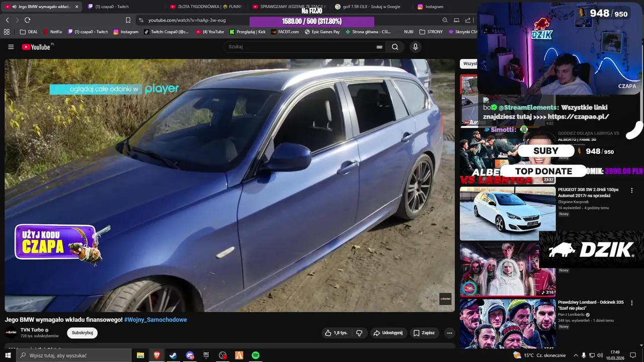Open Przeglądaj | Kick bookmark
Viewport: 644px width, 362px height.
tap(248, 32)
